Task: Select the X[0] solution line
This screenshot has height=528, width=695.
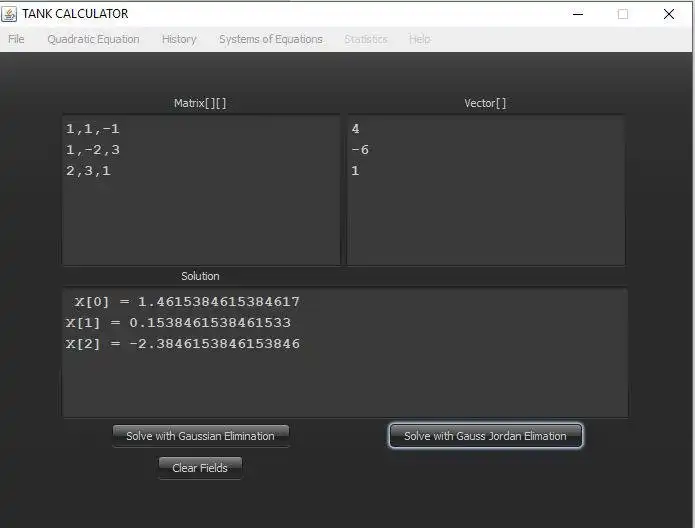Action: click(187, 302)
